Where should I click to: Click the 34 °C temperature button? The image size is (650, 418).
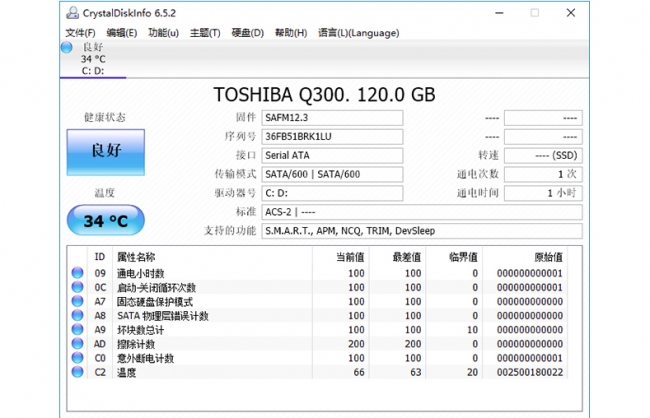(x=105, y=220)
